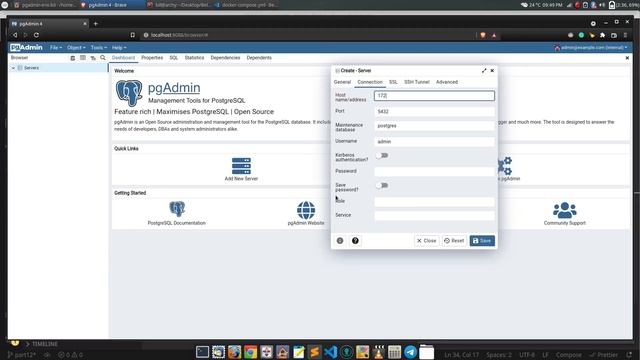Image resolution: width=640 pixels, height=360 pixels.
Task: Click the help question-mark icon in dialog
Action: pyautogui.click(x=355, y=241)
